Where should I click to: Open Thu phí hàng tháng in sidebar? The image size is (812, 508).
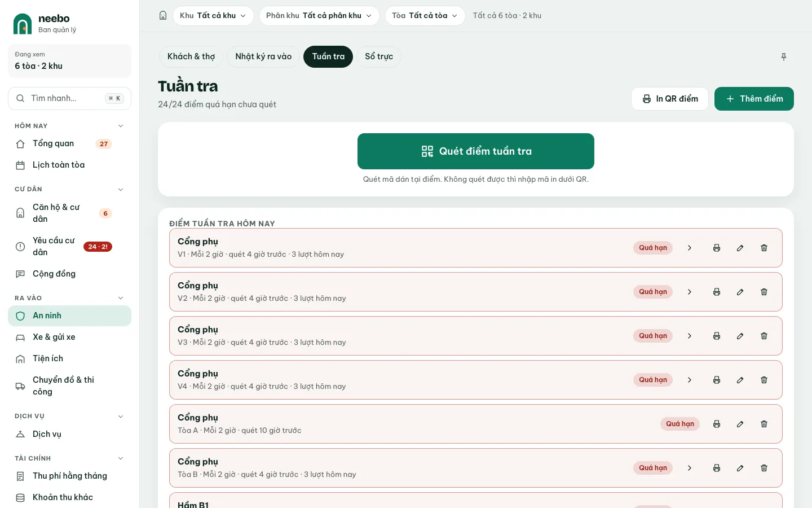point(69,476)
